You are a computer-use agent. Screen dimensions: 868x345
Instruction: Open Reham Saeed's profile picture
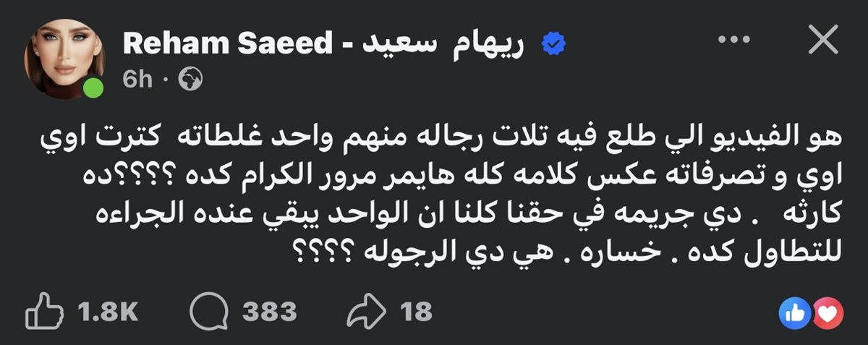65,62
